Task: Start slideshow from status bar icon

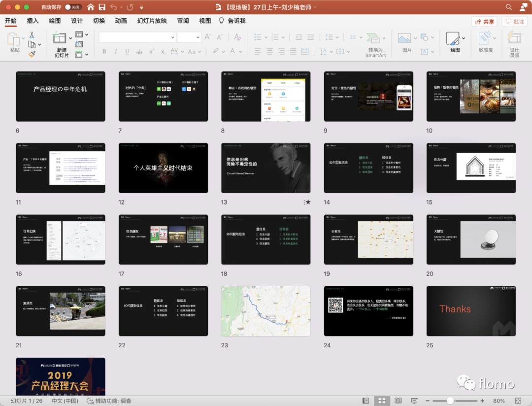Action: tap(414, 401)
